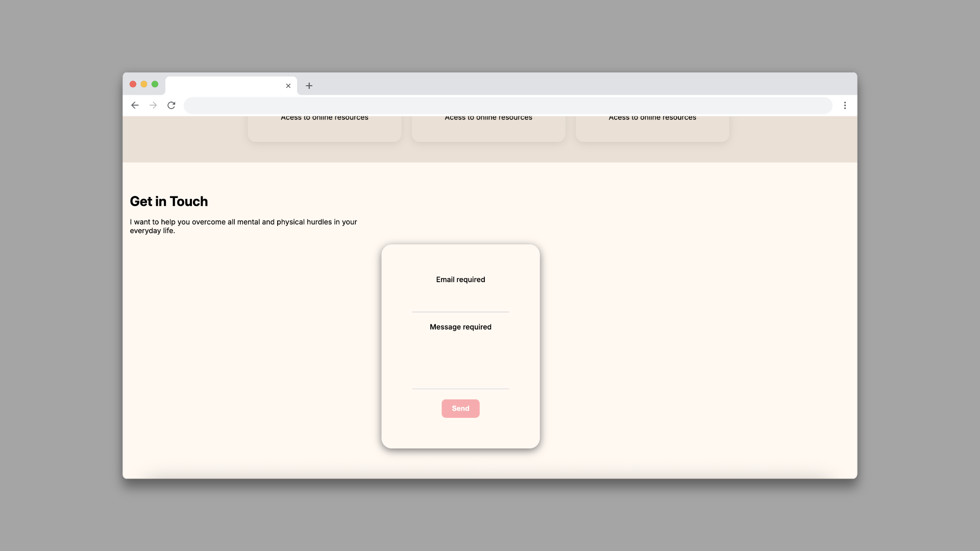The height and width of the screenshot is (551, 980).
Task: Click the 'Get in Touch' heading
Action: (x=168, y=202)
